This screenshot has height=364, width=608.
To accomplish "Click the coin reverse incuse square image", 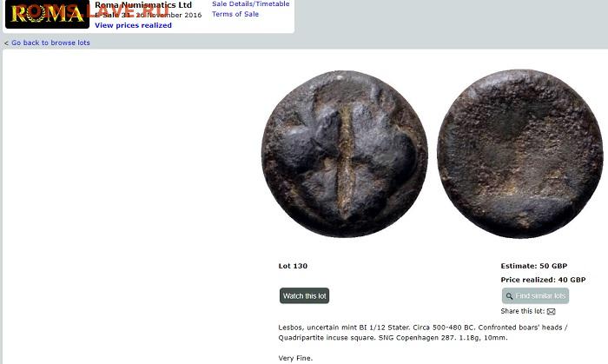I will [x=520, y=154].
